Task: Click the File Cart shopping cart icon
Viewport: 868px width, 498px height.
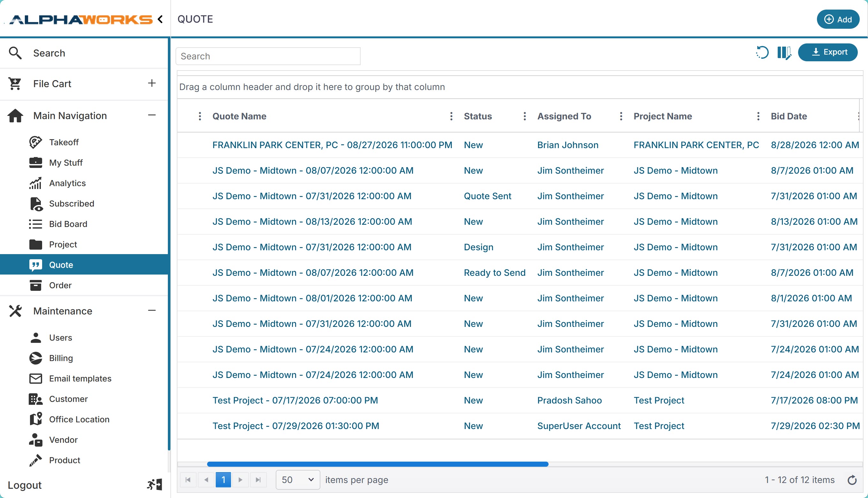Action: pos(15,83)
